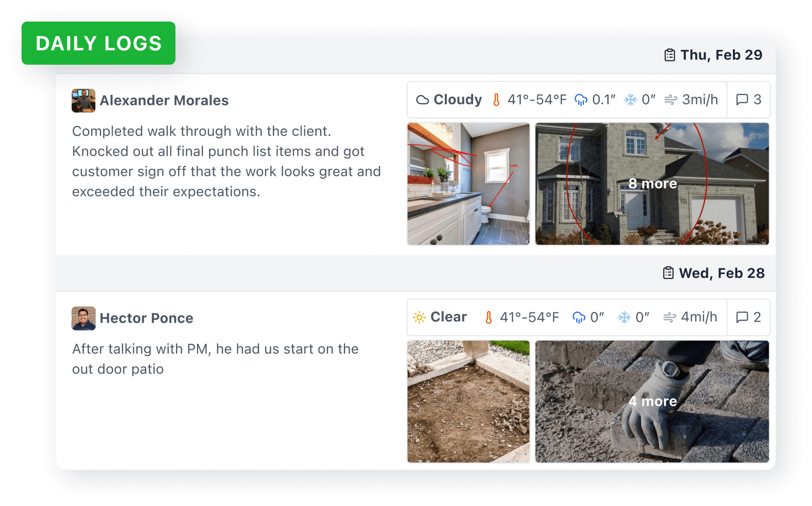This screenshot has height=506, width=812.
Task: Click 8 more to view remaining house photos
Action: click(653, 184)
